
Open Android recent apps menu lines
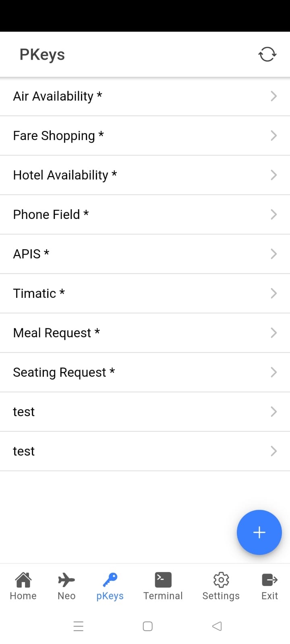[x=79, y=626]
